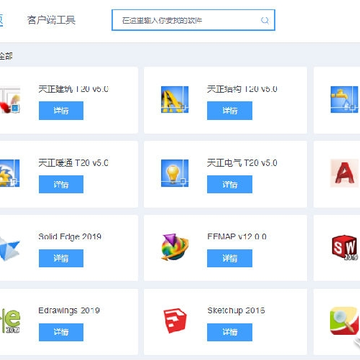This screenshot has width=360, height=360.
Task: Click the FEMAP colorful globe icon
Action: pyautogui.click(x=175, y=247)
